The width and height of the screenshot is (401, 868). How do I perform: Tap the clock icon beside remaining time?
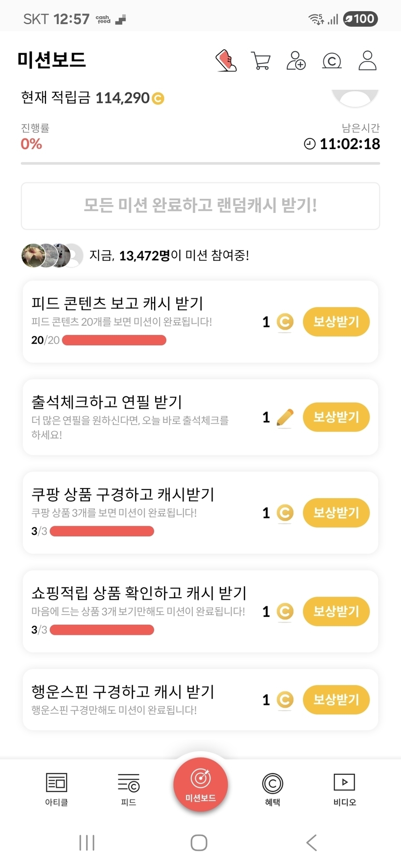tap(310, 144)
